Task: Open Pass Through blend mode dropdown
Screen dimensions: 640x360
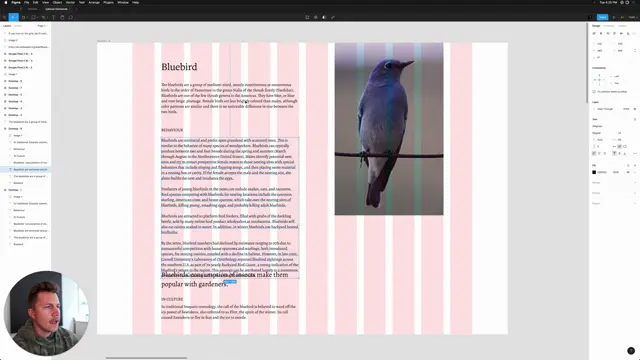Action: click(x=605, y=109)
